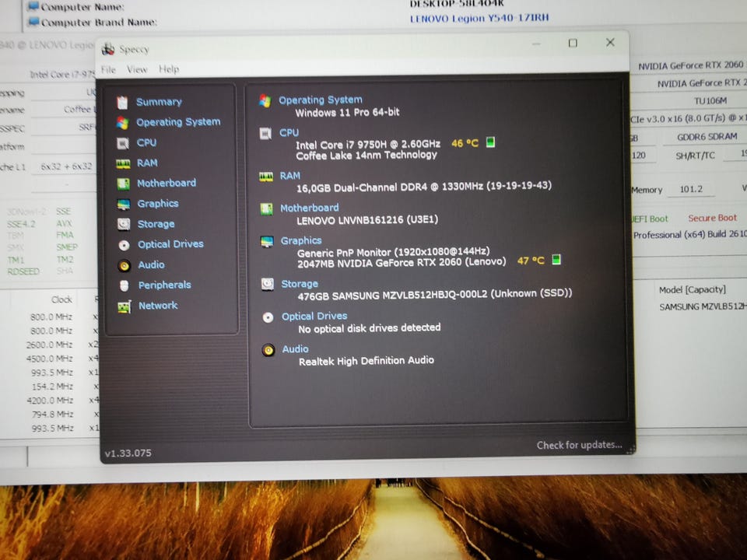Click the RAM icon beside RAM heading in summary
This screenshot has height=560, width=747.
tap(266, 177)
